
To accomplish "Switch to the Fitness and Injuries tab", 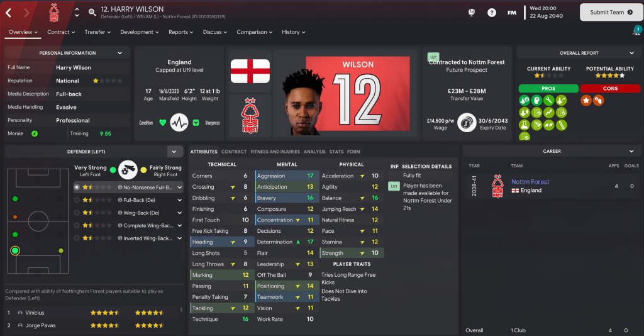I will (x=275, y=152).
